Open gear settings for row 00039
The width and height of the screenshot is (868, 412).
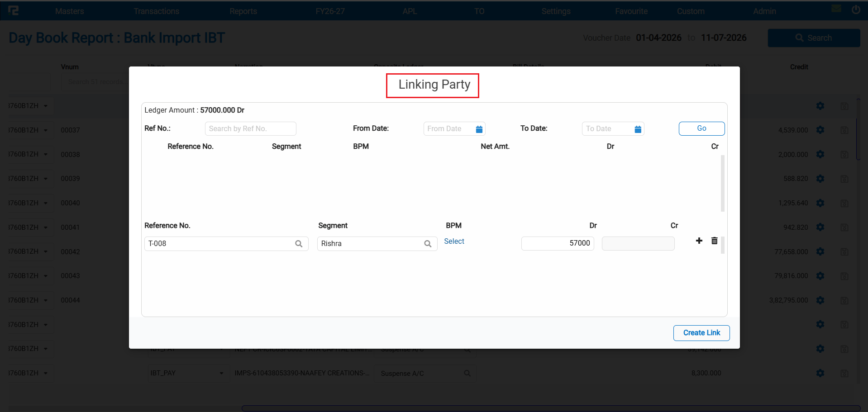coord(820,179)
